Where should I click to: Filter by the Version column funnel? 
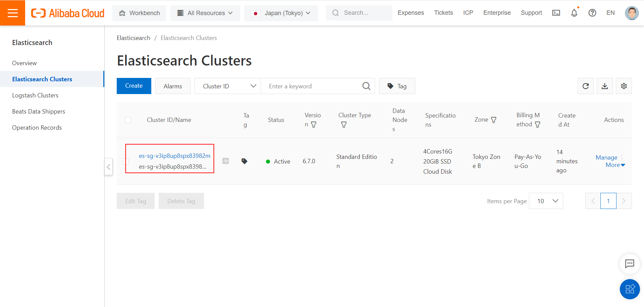tap(314, 125)
